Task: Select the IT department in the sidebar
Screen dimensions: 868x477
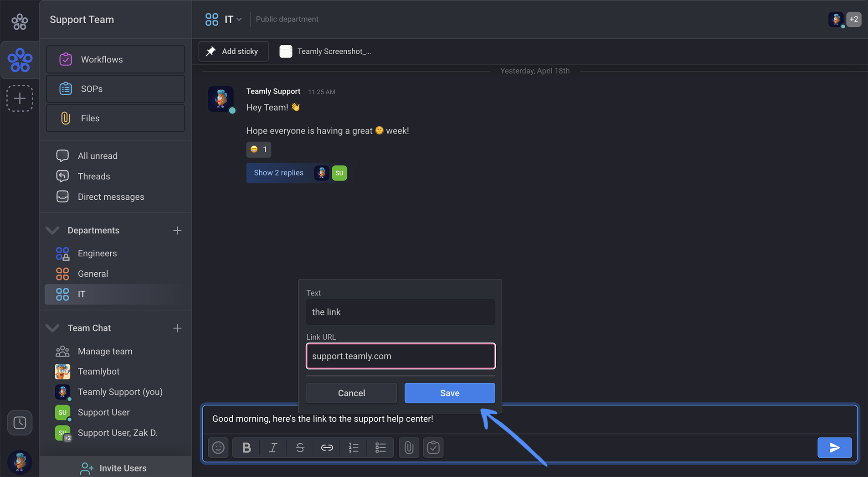Action: click(116, 295)
